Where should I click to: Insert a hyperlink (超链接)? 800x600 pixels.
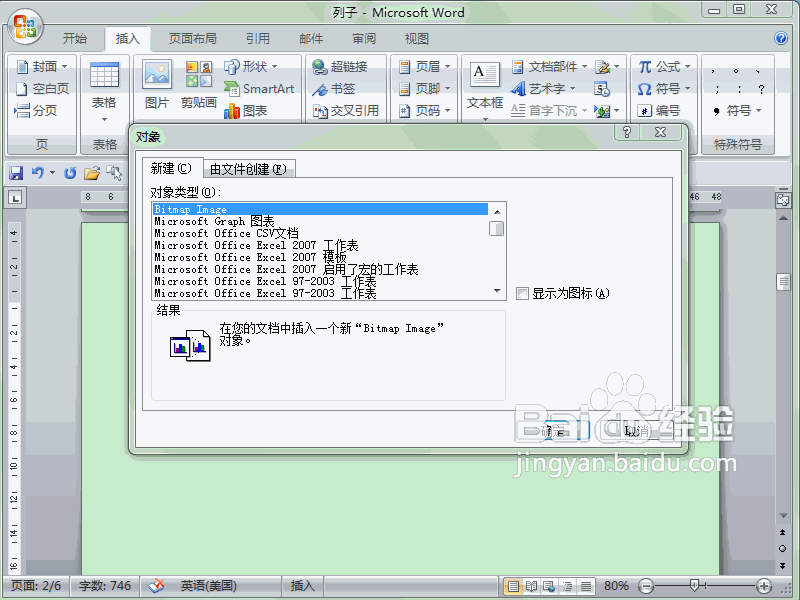point(340,67)
